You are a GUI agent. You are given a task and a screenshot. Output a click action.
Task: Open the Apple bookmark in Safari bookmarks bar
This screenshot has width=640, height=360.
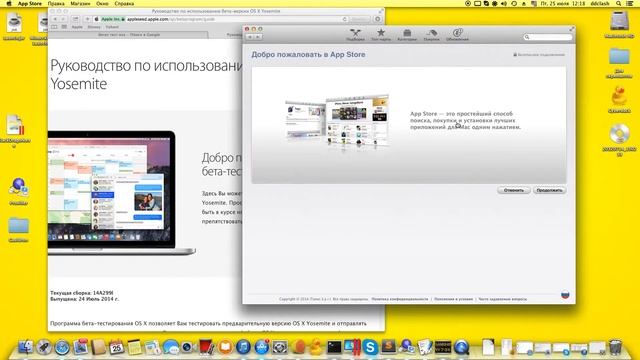[77, 27]
